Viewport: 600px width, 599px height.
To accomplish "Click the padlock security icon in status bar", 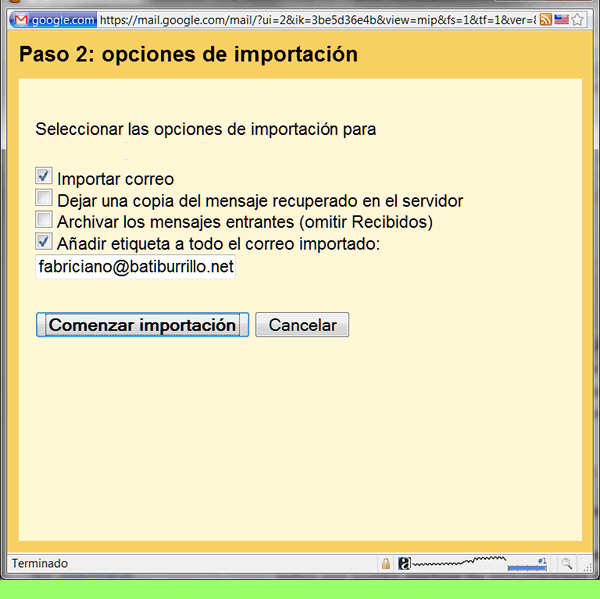I will click(386, 563).
